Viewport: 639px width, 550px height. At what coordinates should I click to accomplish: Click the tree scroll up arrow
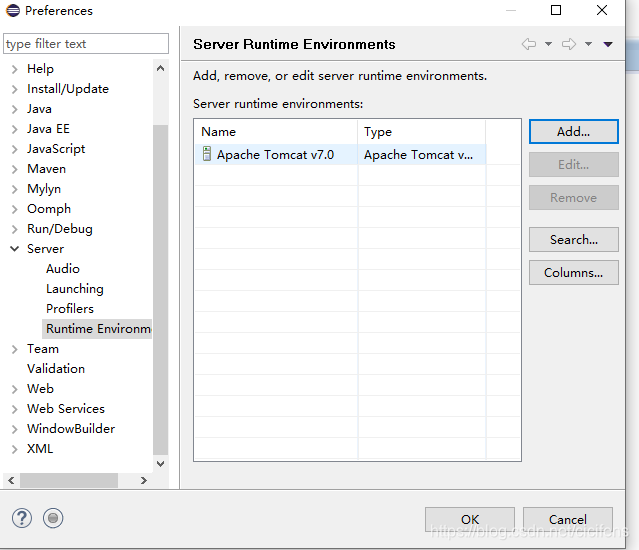tap(161, 68)
